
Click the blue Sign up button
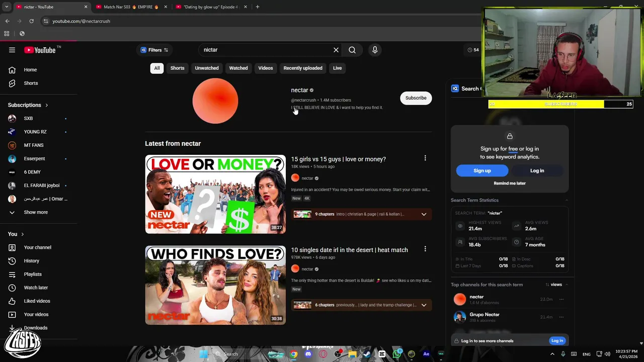482,170
